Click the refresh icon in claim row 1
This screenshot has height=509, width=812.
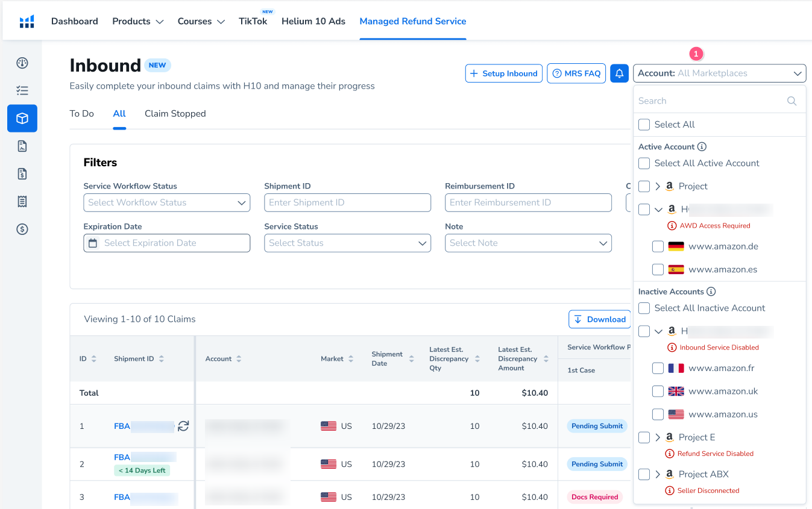click(183, 426)
